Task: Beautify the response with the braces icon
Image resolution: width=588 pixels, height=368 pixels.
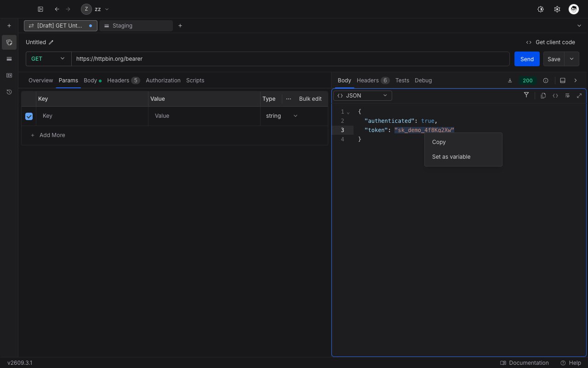Action: 555,96
